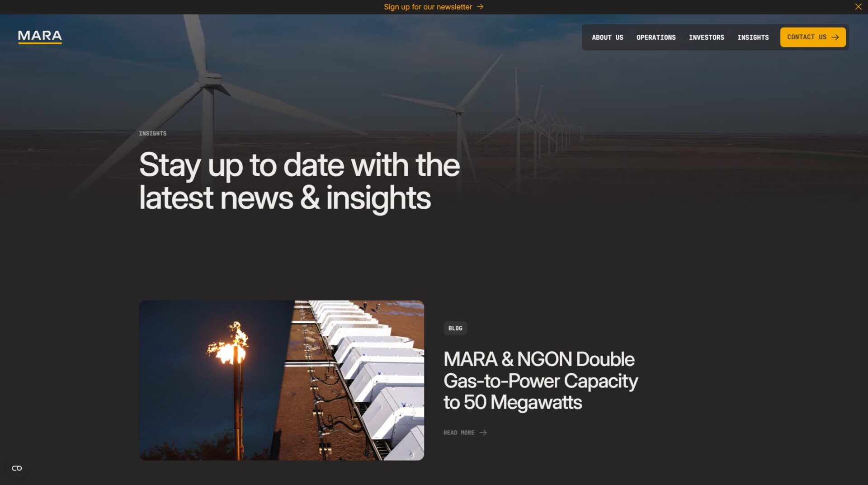Click the Contact Us button label
Image resolution: width=868 pixels, height=485 pixels.
click(x=807, y=38)
